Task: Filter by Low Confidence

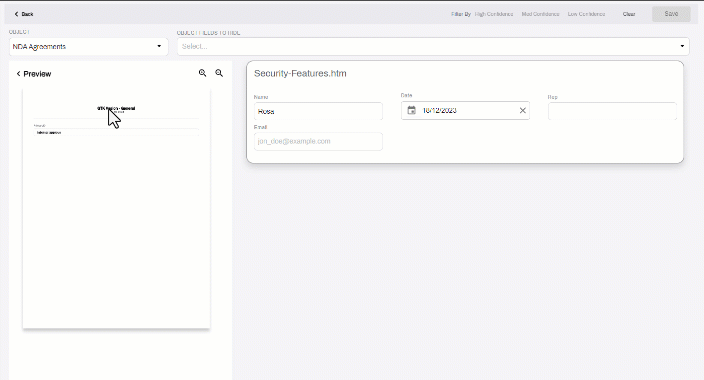Action: [586, 14]
